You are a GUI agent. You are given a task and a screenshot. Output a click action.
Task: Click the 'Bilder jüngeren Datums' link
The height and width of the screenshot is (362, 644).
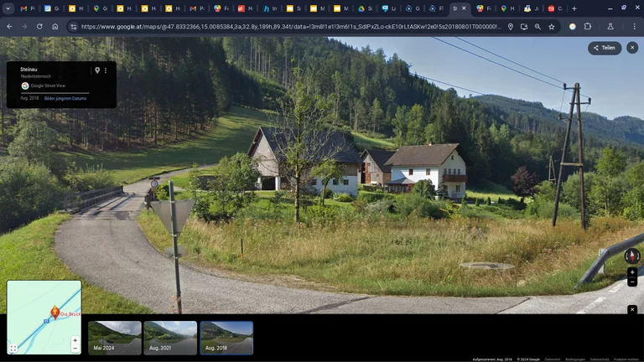pos(65,99)
